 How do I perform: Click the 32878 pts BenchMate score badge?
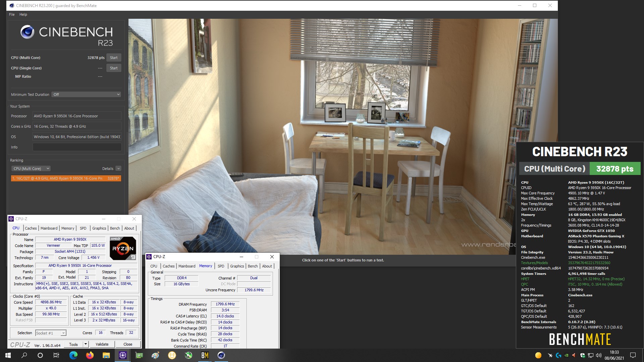click(615, 169)
